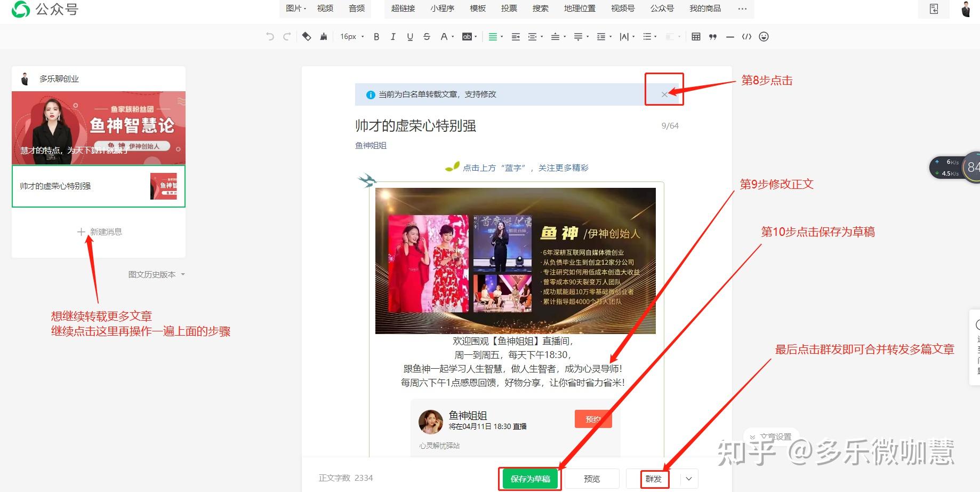Open the side indent dropdown
This screenshot has width=980, height=492.
tap(535, 37)
